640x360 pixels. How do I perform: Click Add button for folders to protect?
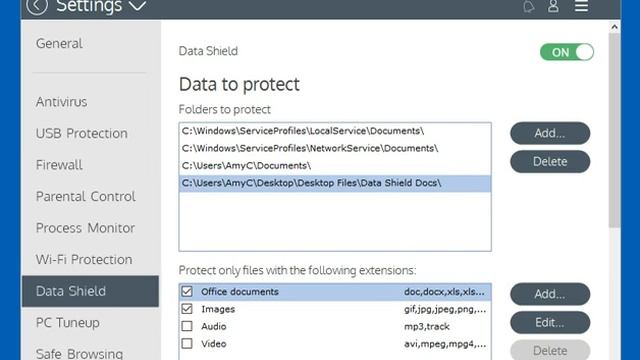(x=550, y=133)
